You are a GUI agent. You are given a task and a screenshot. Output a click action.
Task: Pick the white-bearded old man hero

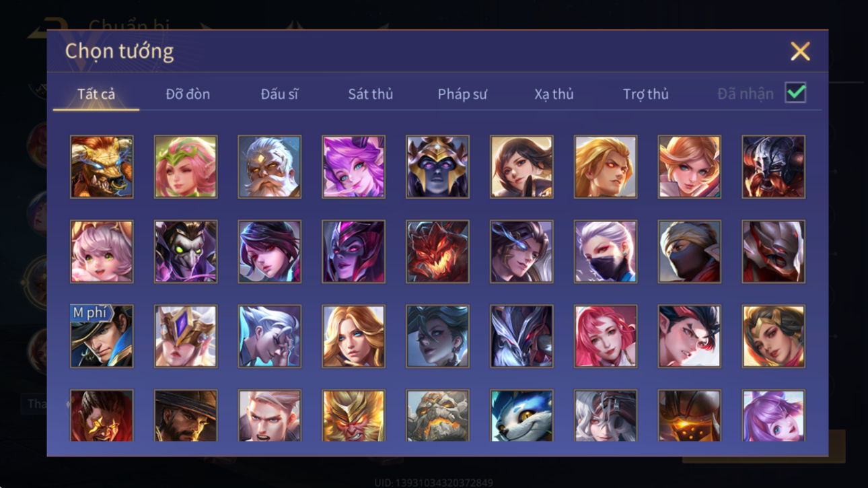pos(269,167)
